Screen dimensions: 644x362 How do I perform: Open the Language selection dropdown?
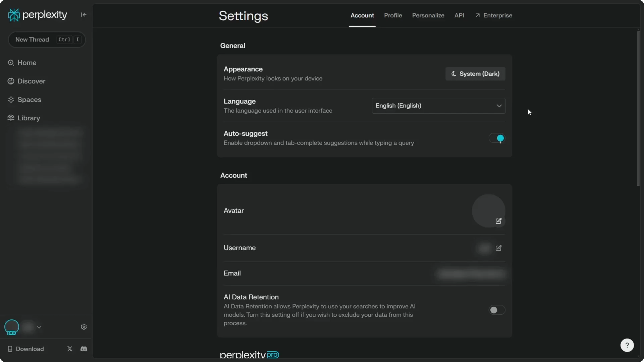pos(438,106)
